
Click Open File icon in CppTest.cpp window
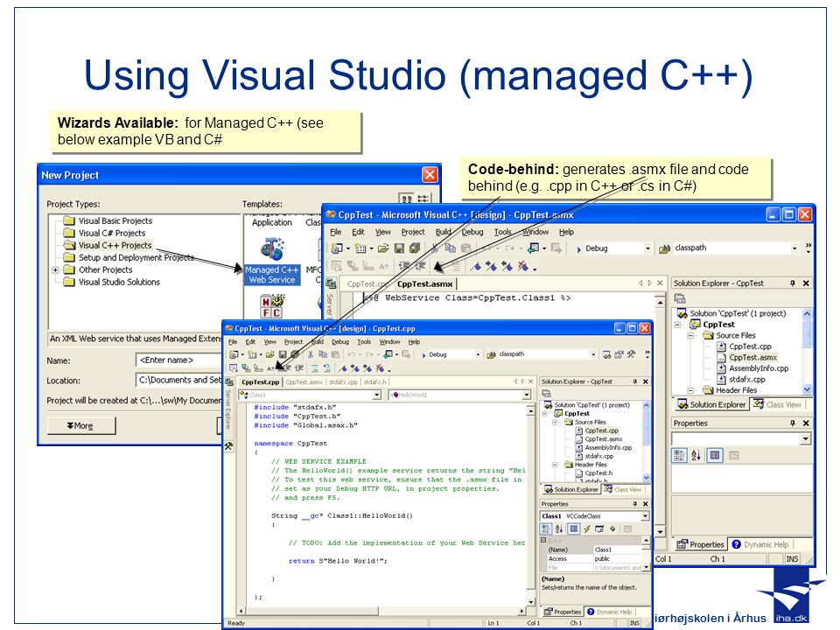pos(270,354)
